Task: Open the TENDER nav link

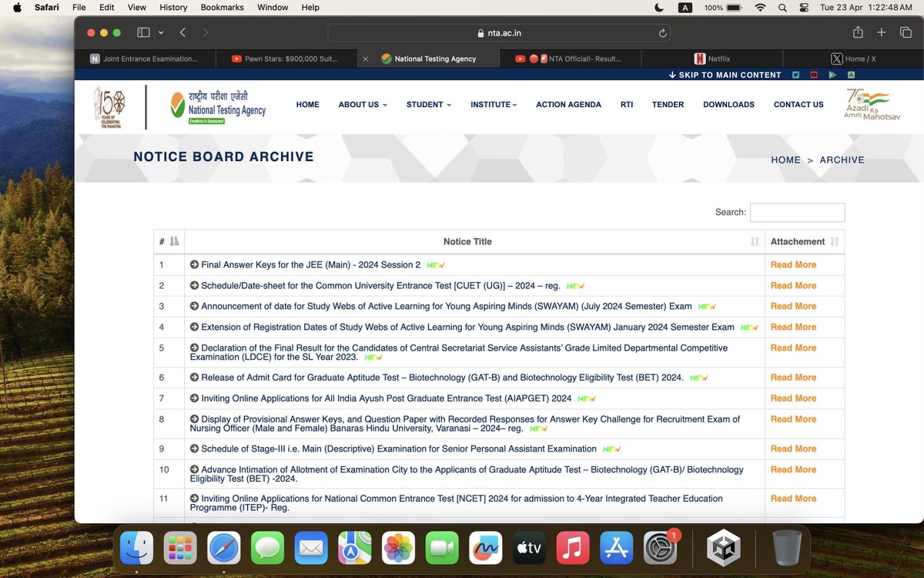Action: tap(668, 105)
